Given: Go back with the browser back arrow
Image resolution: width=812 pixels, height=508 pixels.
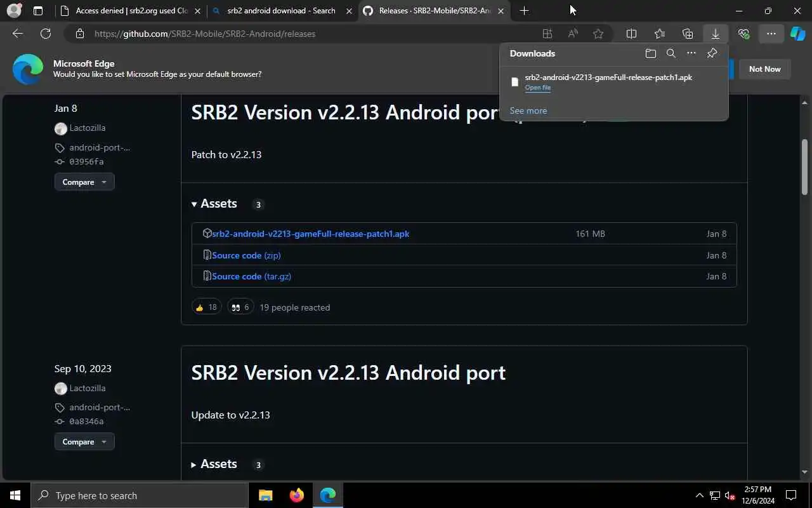Looking at the screenshot, I should point(18,34).
